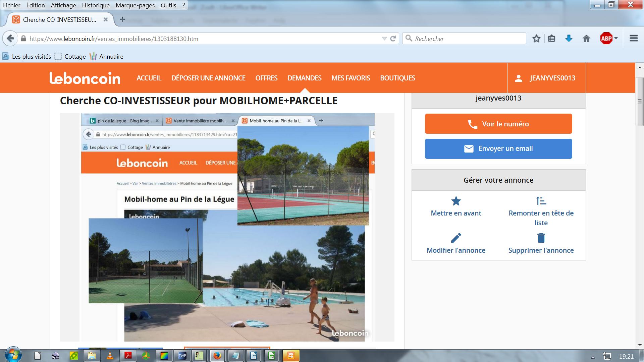The height and width of the screenshot is (362, 644).
Task: Go to the browser home page icon
Action: (x=586, y=39)
